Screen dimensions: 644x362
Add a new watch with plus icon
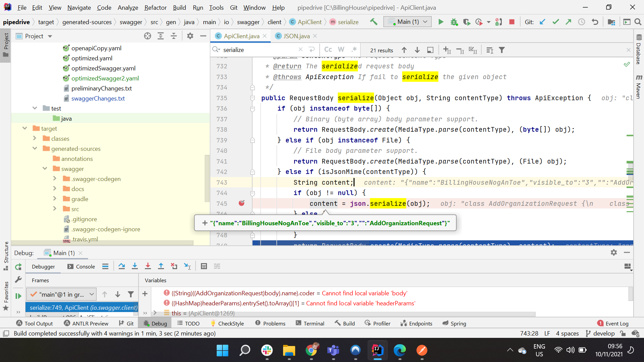[x=145, y=294]
